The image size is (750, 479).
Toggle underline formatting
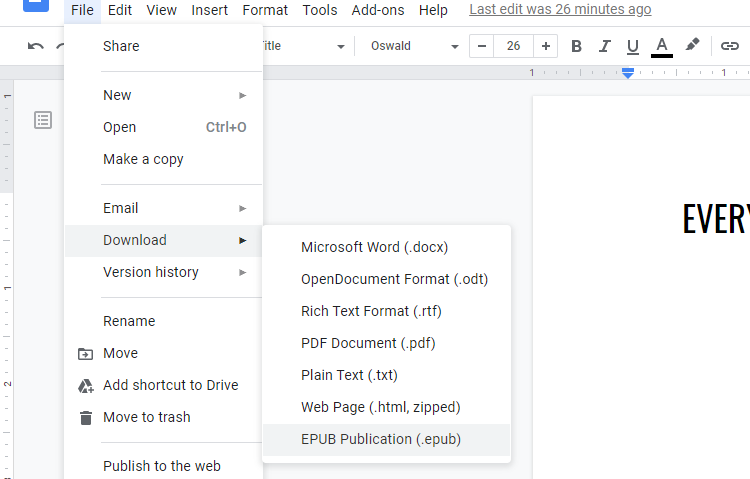[633, 46]
